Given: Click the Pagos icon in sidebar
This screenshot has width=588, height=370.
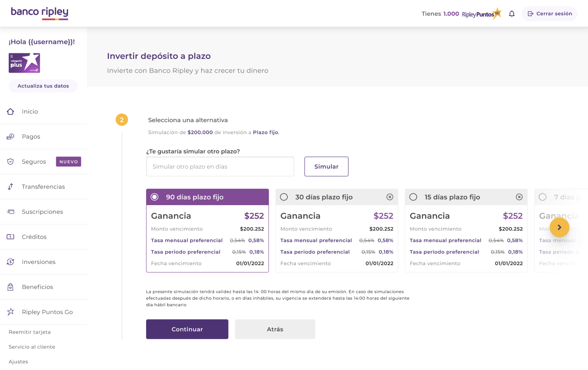Looking at the screenshot, I should coord(10,137).
